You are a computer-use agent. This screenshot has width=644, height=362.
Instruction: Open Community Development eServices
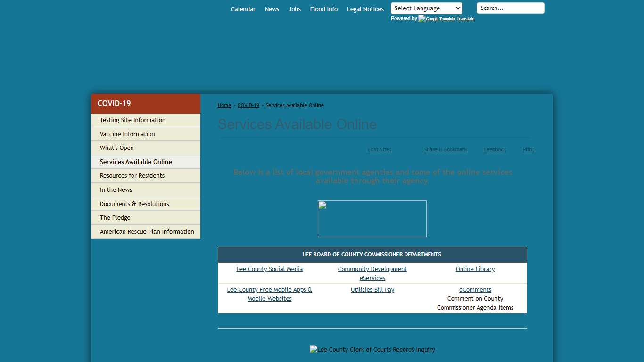(x=372, y=273)
